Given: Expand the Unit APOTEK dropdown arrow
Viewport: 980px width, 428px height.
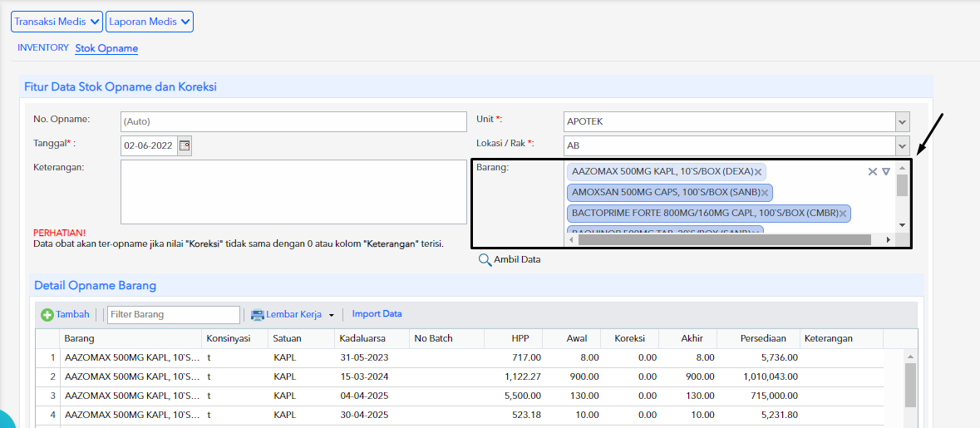Looking at the screenshot, I should 902,121.
